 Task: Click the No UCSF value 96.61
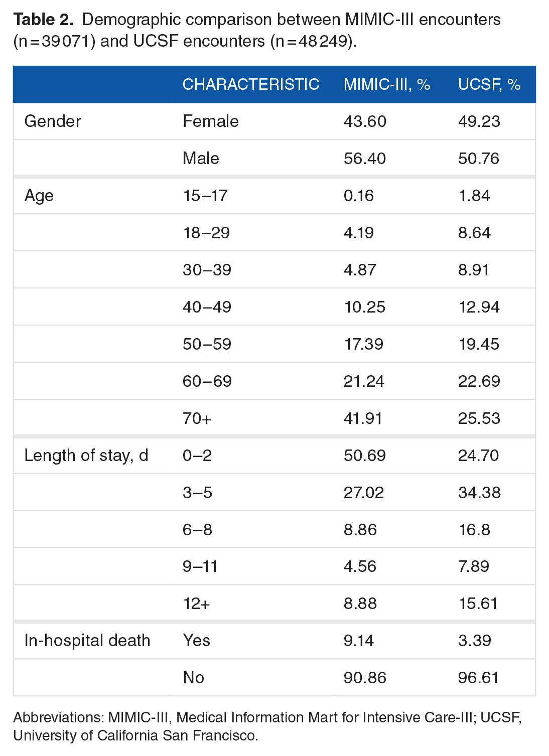click(478, 678)
